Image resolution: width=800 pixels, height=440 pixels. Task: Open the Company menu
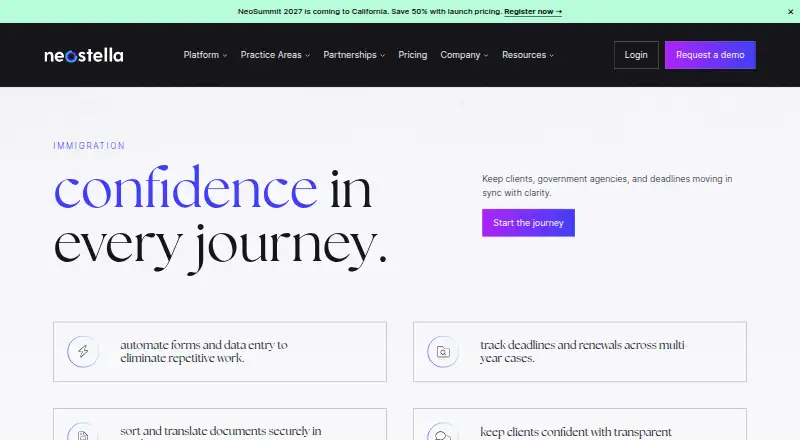click(x=464, y=55)
